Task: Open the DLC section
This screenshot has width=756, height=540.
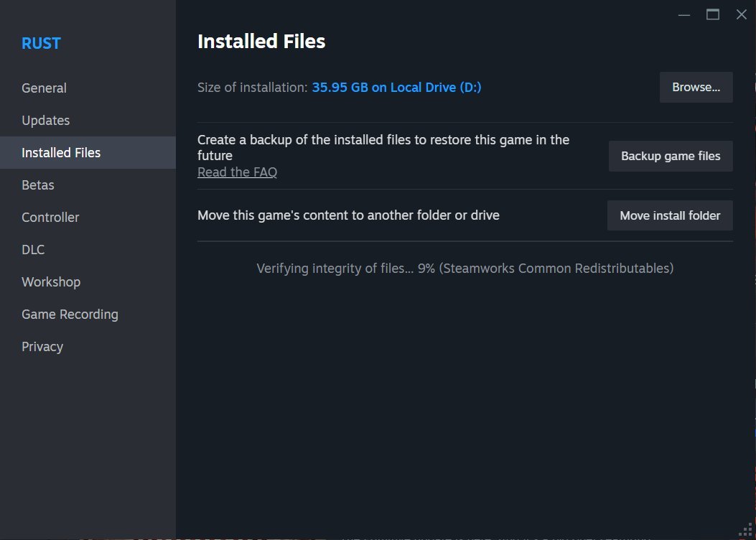Action: (x=33, y=249)
